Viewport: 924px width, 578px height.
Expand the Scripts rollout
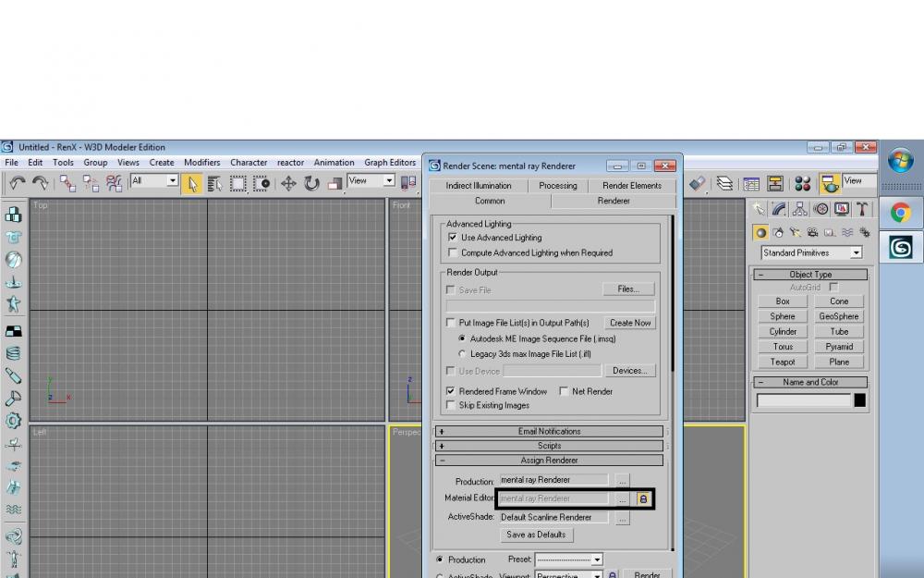point(549,446)
